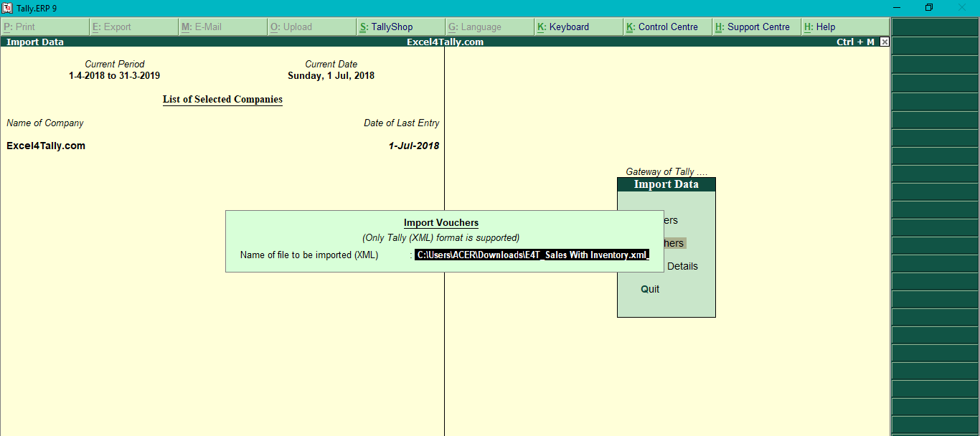The image size is (980, 436).
Task: Click the Current Period date range
Action: [x=115, y=75]
